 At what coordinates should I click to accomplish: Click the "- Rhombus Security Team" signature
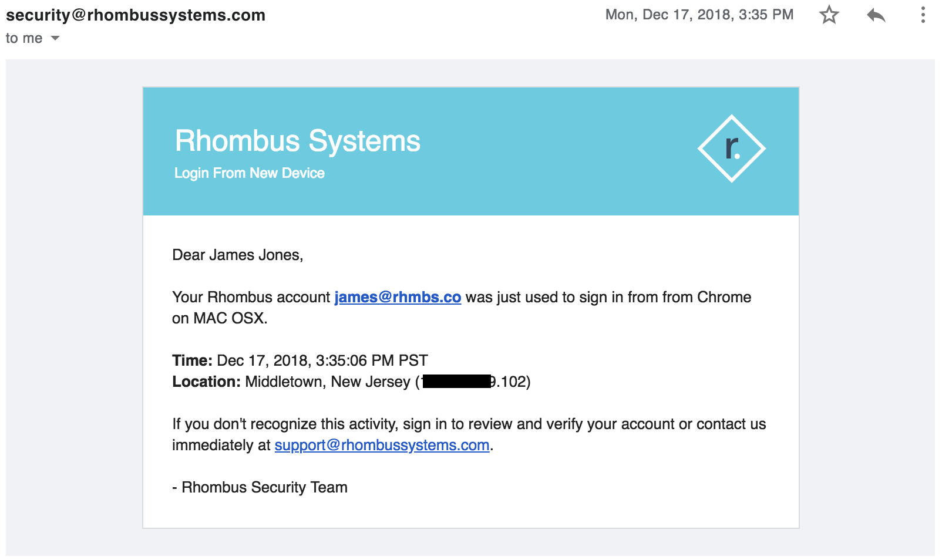pyautogui.click(x=260, y=487)
